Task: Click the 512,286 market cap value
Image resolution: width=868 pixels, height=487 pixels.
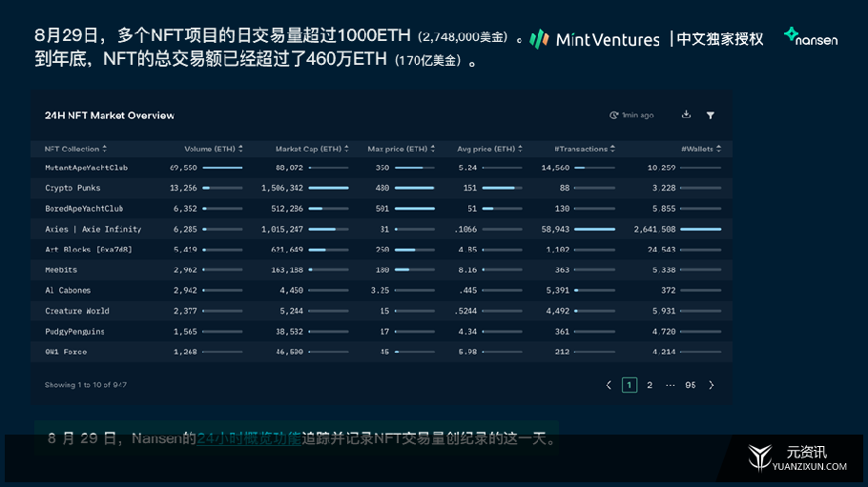Action: pyautogui.click(x=287, y=209)
